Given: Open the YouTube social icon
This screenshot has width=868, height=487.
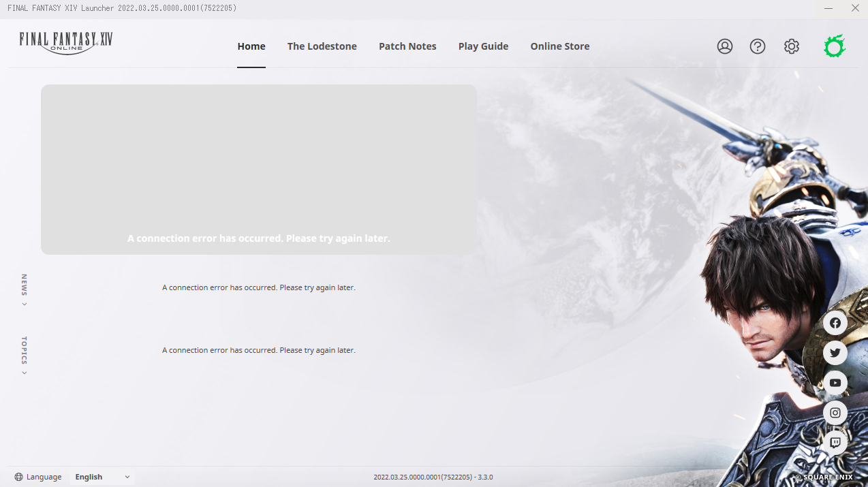Looking at the screenshot, I should 835,383.
